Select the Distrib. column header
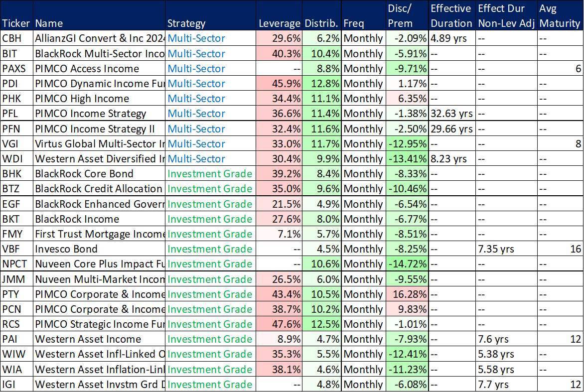This screenshot has width=584, height=392. (321, 15)
